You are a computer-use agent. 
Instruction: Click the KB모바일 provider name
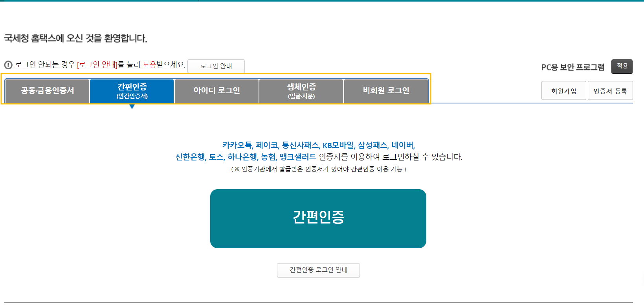pyautogui.click(x=338, y=145)
